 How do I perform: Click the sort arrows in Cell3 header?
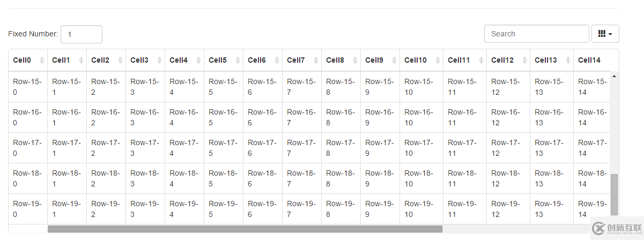(160, 61)
